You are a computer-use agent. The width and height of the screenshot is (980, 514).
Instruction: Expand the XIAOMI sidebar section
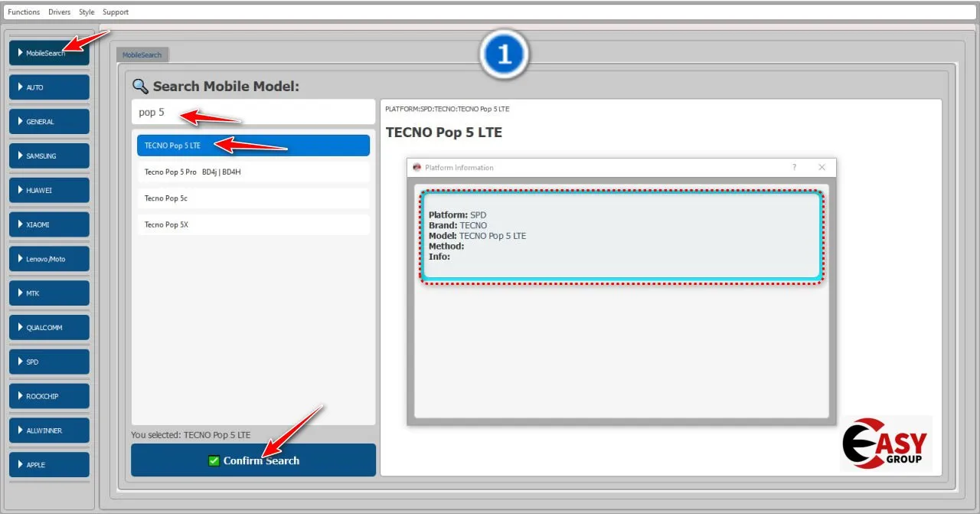point(49,224)
